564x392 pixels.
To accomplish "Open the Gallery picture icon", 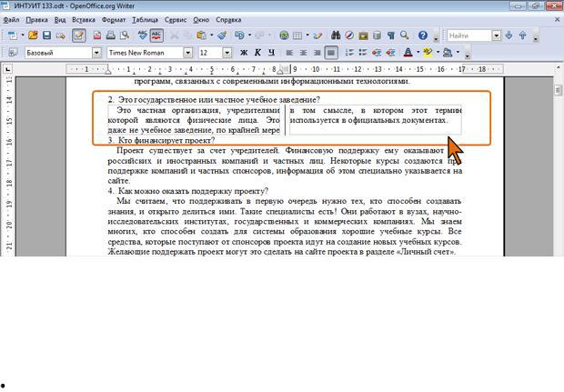I will tap(363, 35).
